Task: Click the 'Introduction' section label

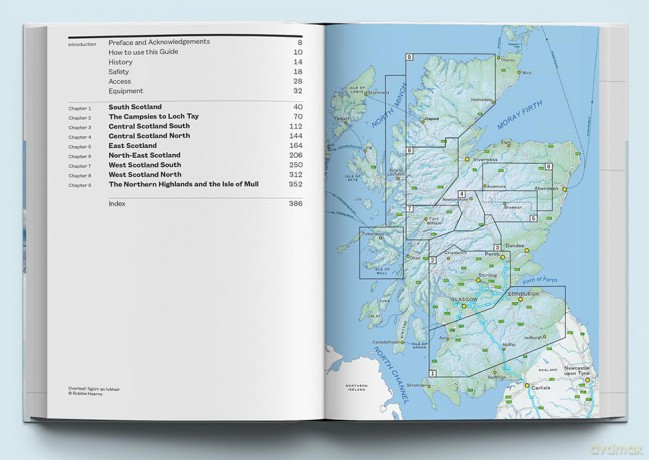Action: click(82, 44)
